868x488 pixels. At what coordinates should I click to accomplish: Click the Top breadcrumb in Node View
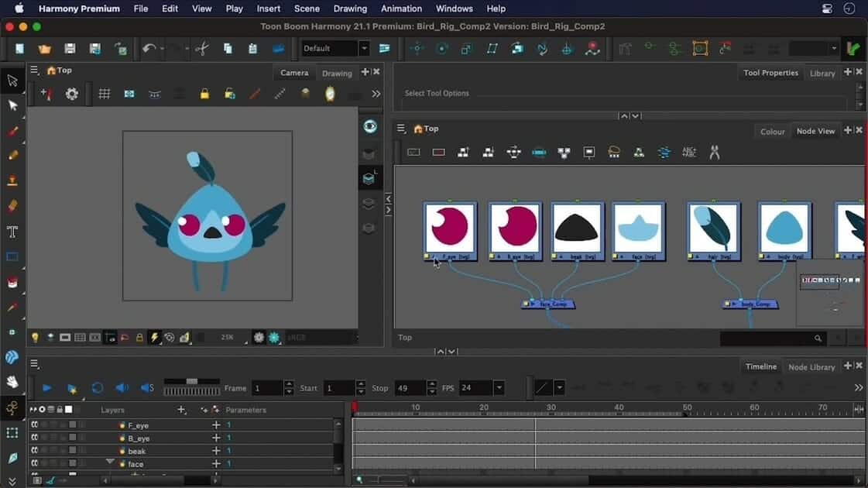(x=431, y=129)
